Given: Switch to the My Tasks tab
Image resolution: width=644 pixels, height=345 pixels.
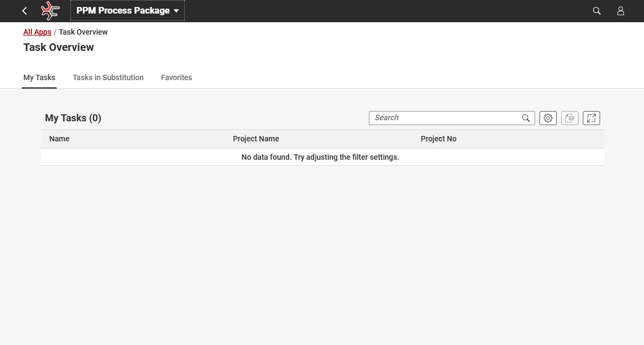Looking at the screenshot, I should 39,77.
